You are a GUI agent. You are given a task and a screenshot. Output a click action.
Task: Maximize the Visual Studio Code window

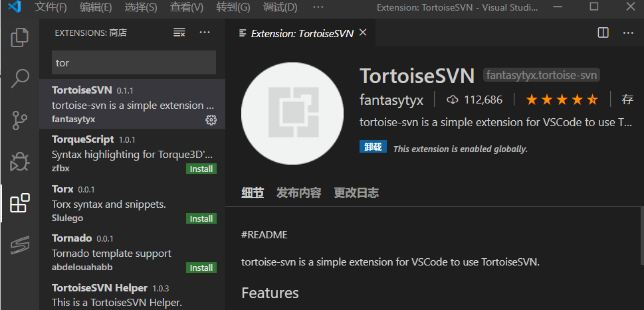coord(594,7)
